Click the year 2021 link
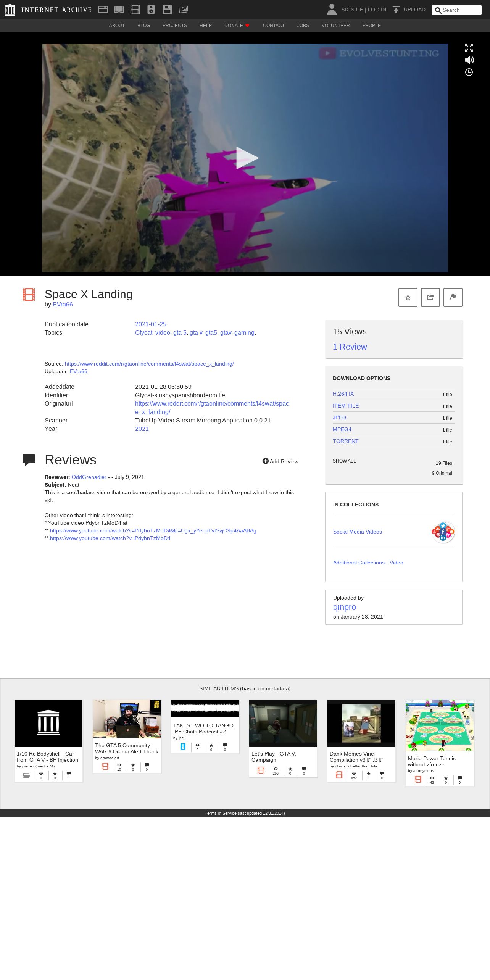490x980 pixels. pyautogui.click(x=142, y=429)
